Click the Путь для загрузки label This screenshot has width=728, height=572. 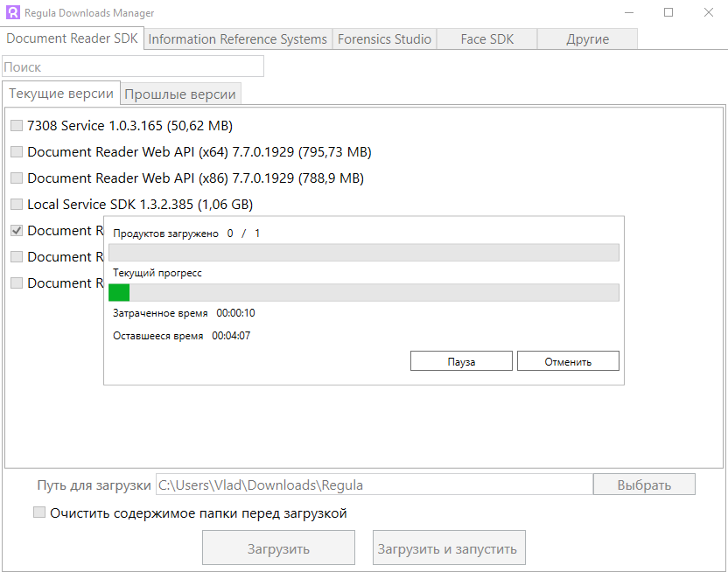94,485
